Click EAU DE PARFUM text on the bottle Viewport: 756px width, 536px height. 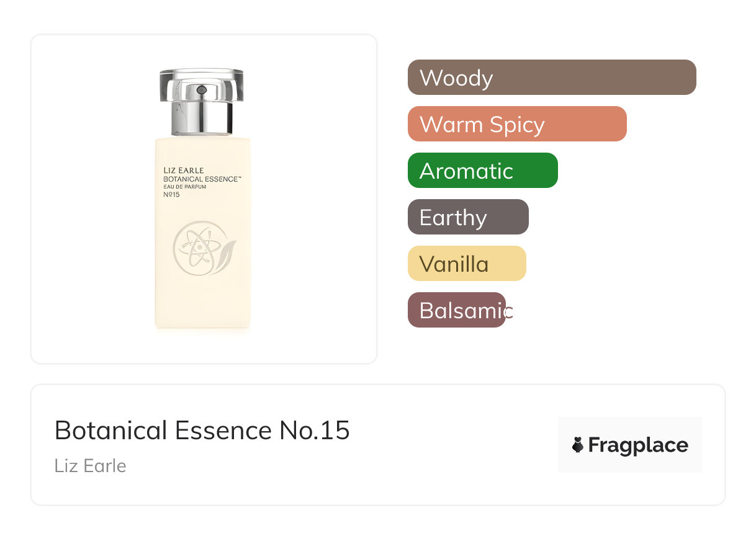tap(185, 187)
